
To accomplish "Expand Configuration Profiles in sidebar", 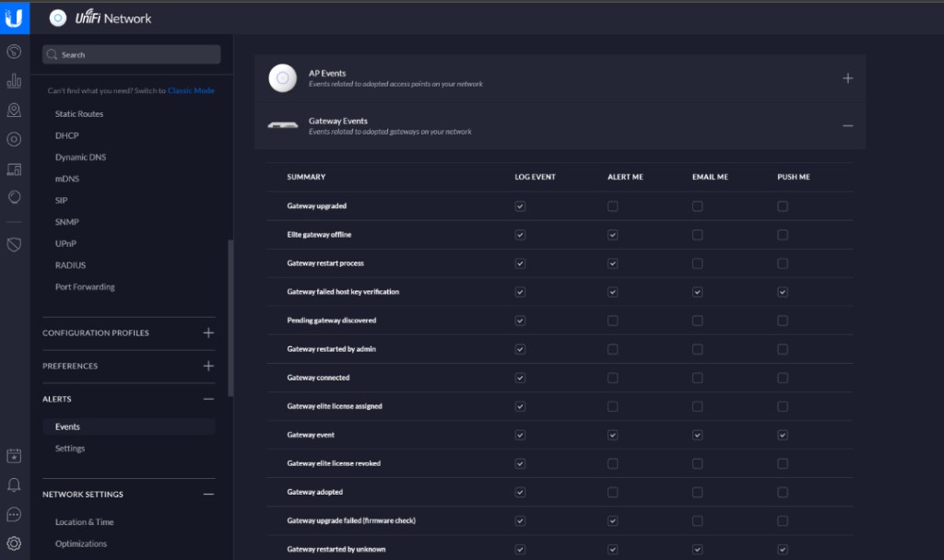I will point(208,332).
